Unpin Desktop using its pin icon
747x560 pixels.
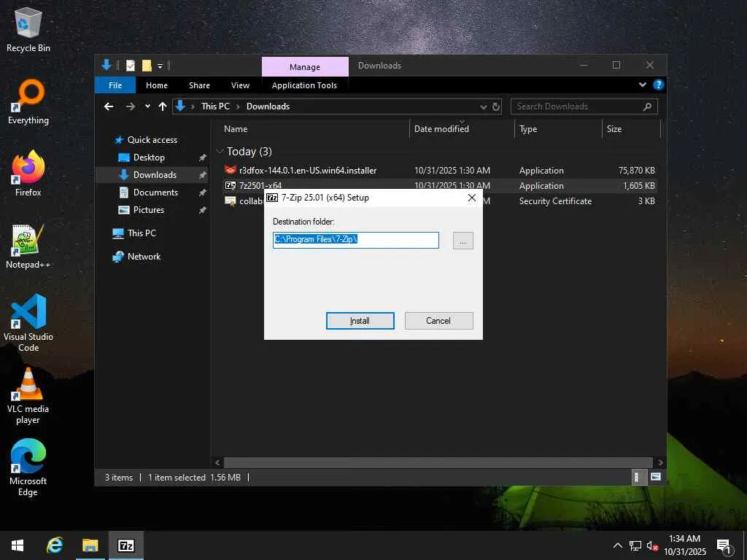pyautogui.click(x=203, y=157)
